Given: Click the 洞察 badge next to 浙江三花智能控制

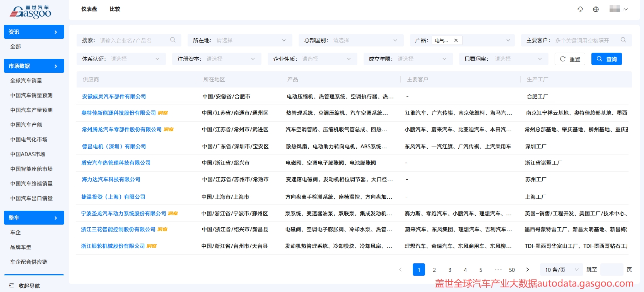Looking at the screenshot, I should pyautogui.click(x=162, y=230).
